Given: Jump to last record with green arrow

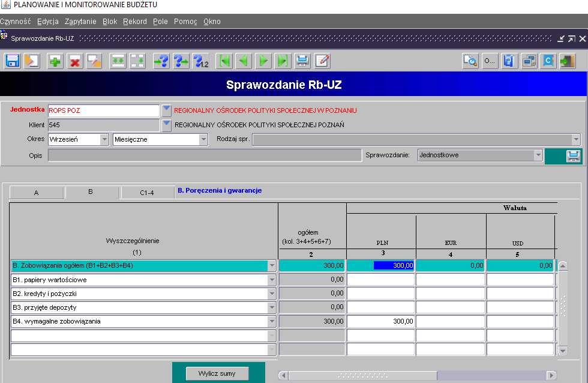Looking at the screenshot, I should click(283, 61).
